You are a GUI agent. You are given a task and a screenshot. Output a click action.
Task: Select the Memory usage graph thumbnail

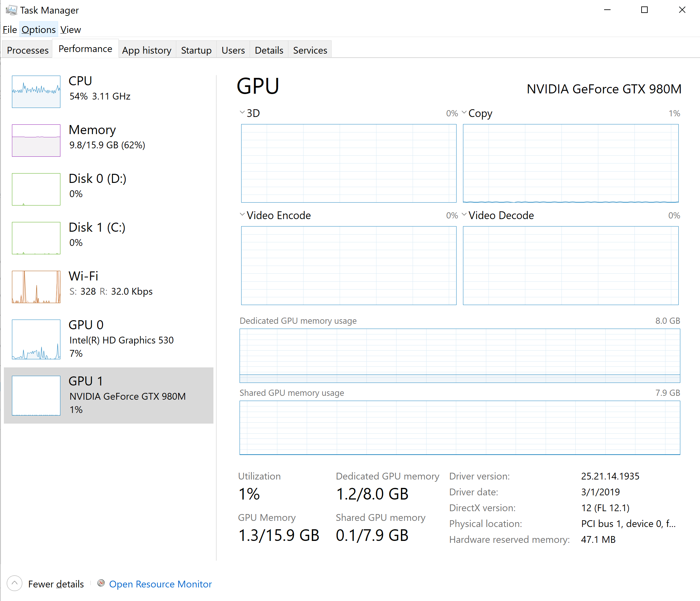[36, 140]
